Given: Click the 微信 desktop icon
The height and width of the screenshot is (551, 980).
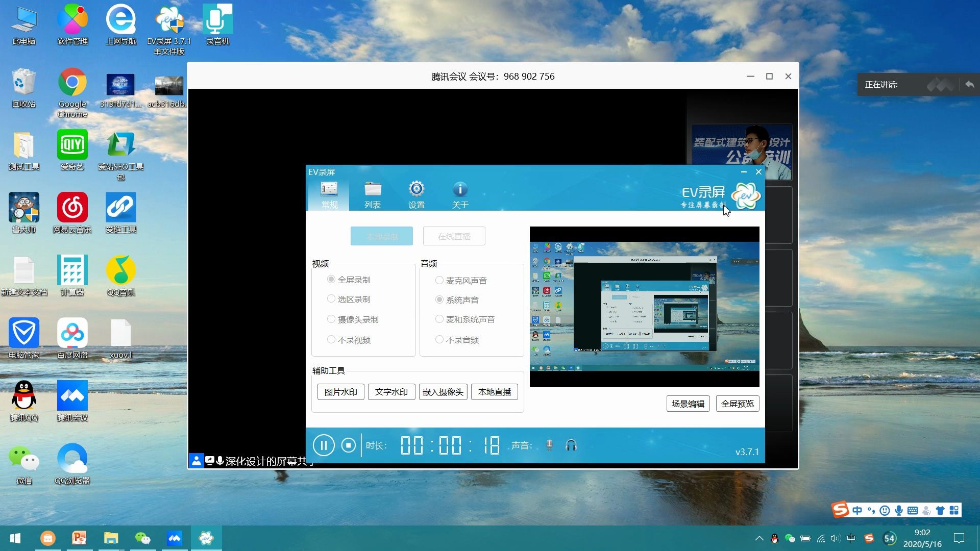Looking at the screenshot, I should (24, 464).
